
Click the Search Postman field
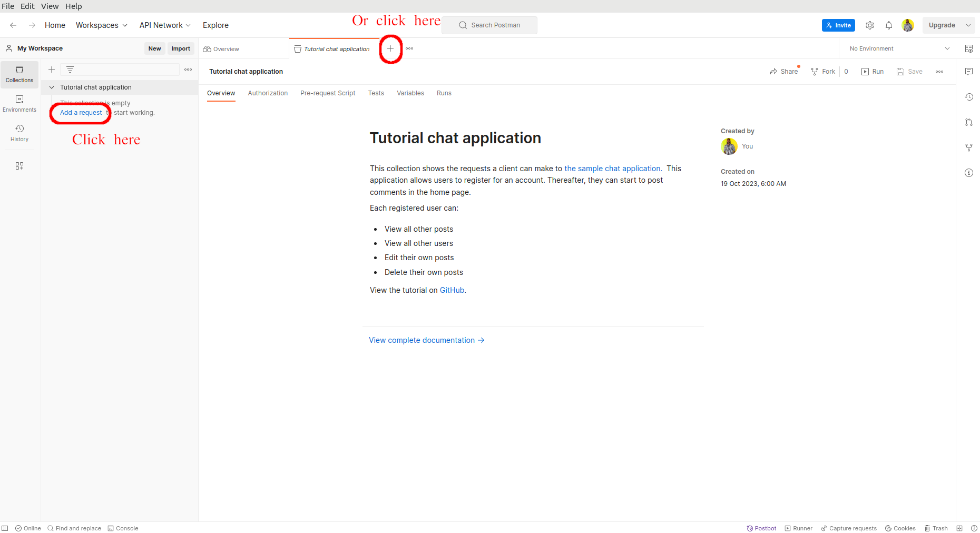[489, 25]
